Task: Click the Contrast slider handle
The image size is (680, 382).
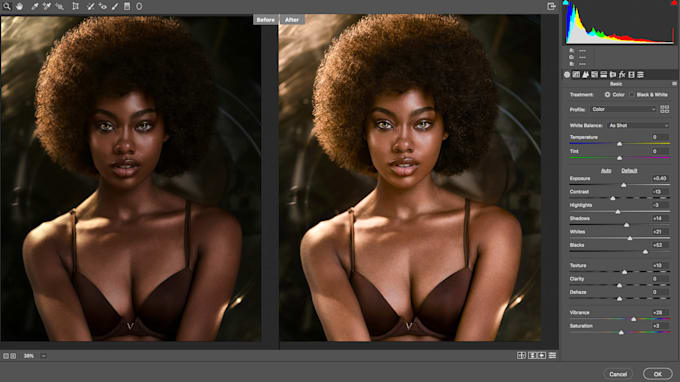Action: 613,198
